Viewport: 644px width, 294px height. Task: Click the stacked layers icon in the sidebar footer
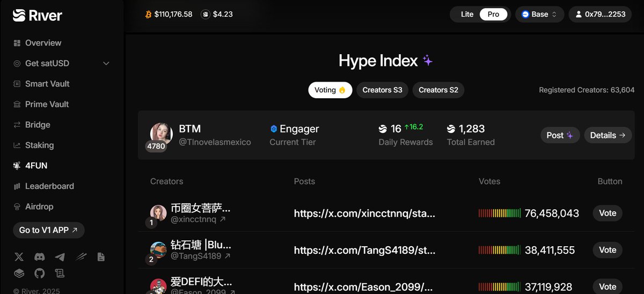pos(19,274)
